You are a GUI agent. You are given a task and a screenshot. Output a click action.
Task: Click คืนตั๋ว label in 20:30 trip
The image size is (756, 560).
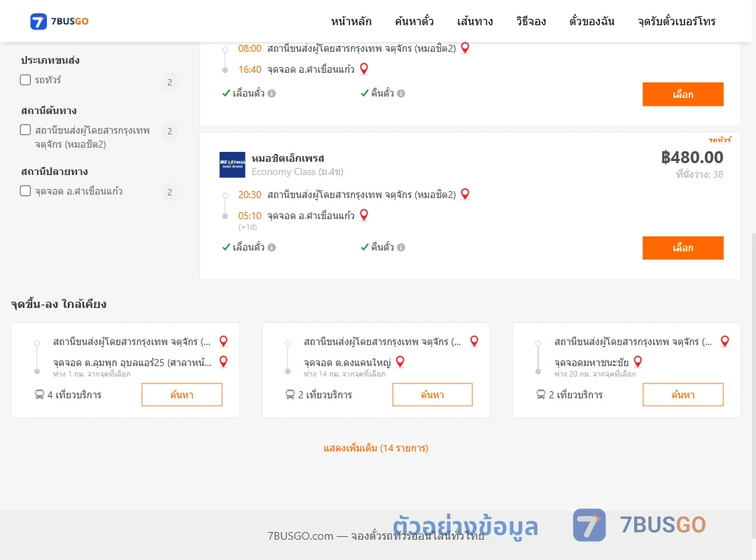382,247
